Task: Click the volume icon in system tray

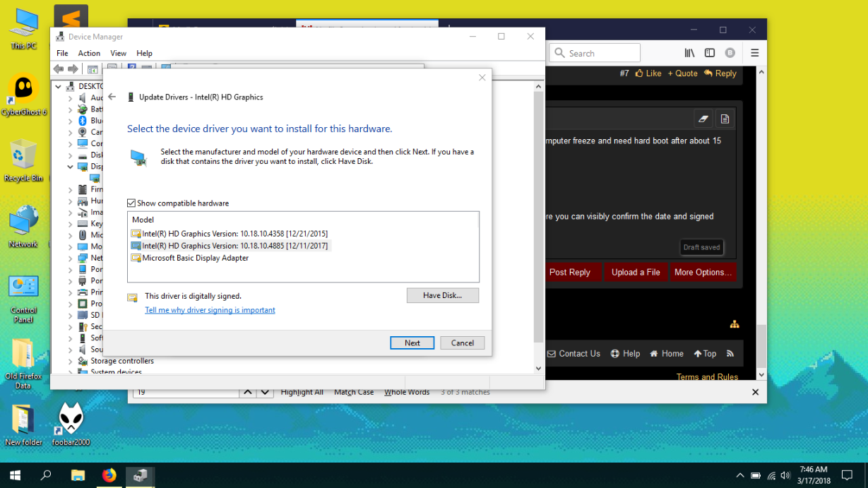Action: (x=787, y=475)
